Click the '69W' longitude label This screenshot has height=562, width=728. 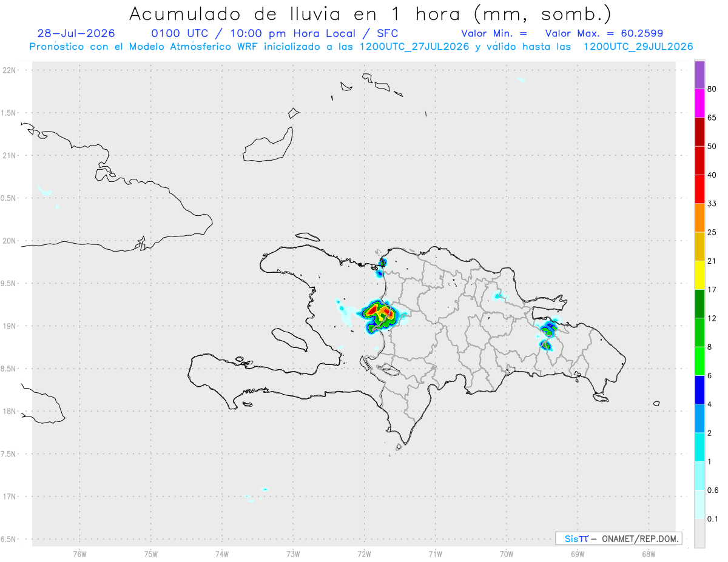click(578, 554)
